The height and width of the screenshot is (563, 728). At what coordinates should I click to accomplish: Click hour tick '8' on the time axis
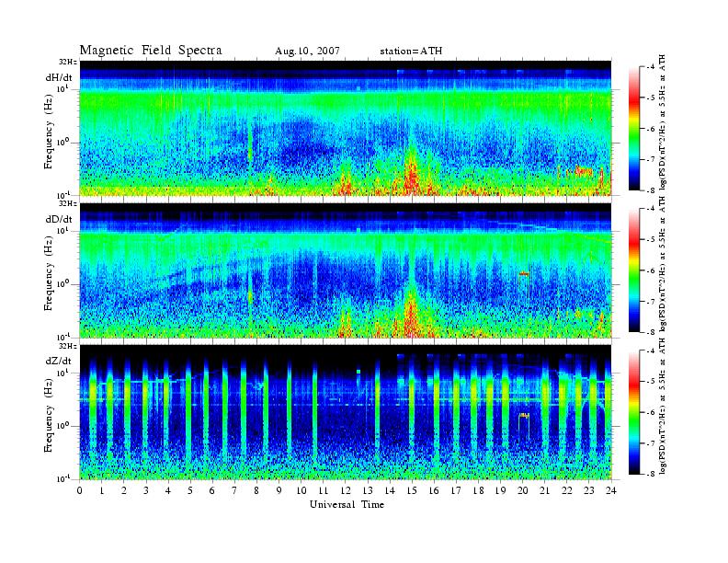click(256, 491)
